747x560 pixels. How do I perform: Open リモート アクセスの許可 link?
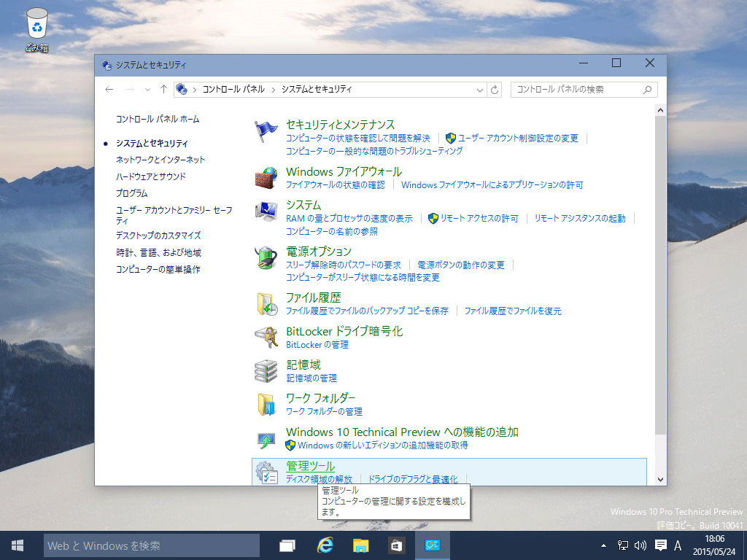479,218
